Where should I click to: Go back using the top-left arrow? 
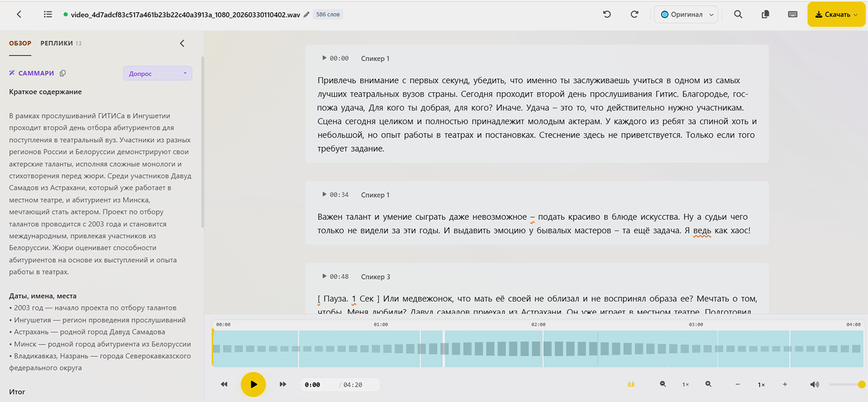(x=19, y=15)
